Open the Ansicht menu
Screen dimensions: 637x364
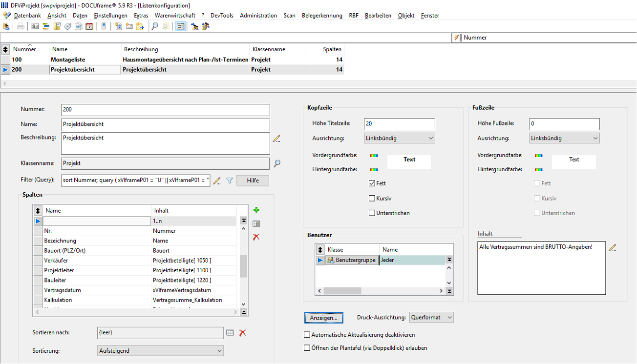57,16
